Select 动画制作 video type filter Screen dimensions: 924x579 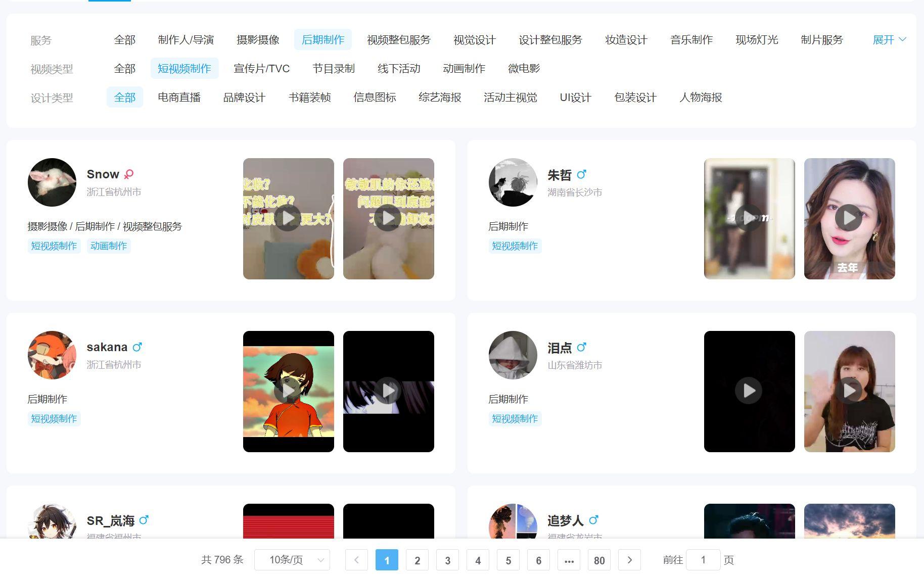[x=464, y=69]
